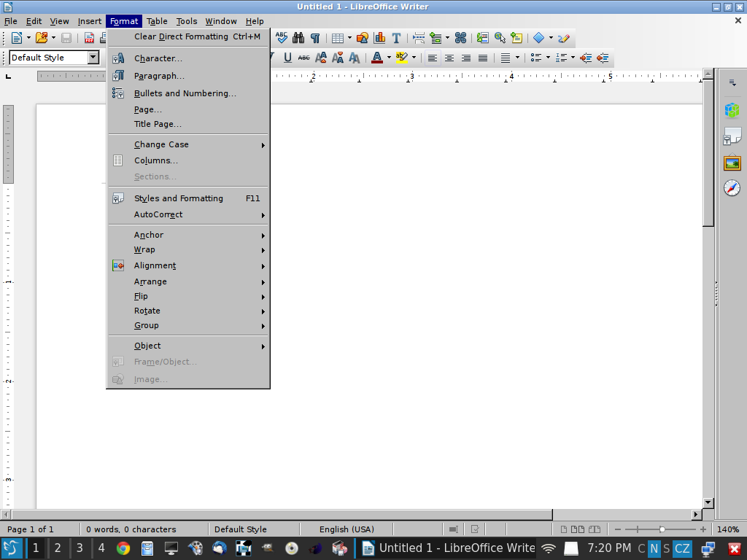Image resolution: width=747 pixels, height=560 pixels.
Task: Click the Insert Text Box icon
Action: tap(396, 38)
